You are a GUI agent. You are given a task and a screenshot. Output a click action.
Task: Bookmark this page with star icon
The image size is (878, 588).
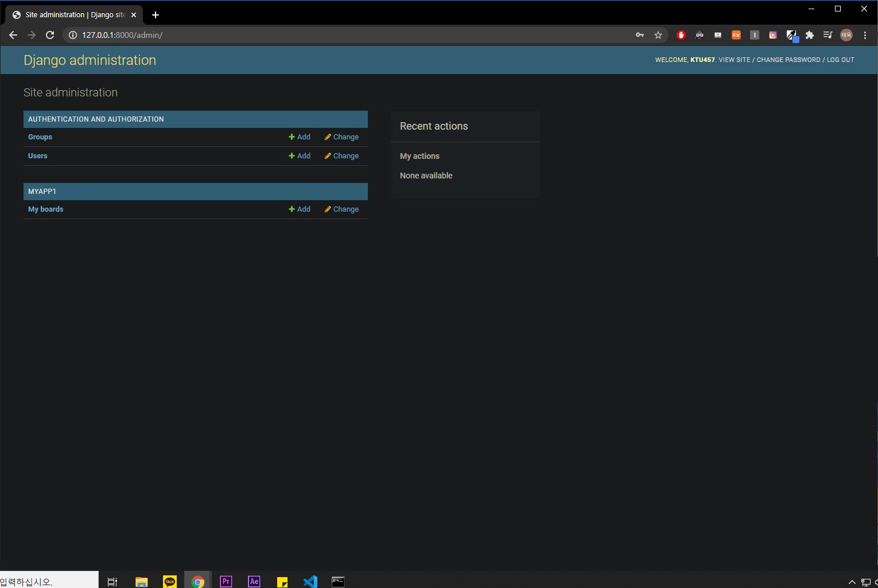(x=658, y=35)
